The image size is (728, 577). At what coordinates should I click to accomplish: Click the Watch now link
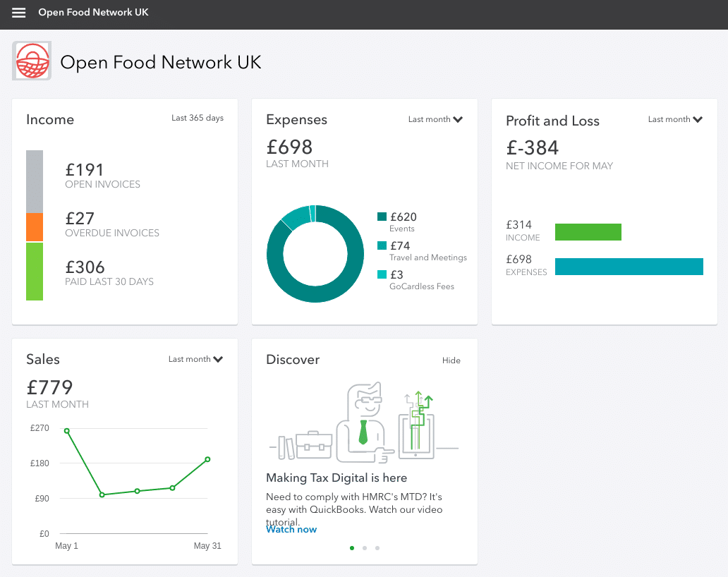[291, 529]
